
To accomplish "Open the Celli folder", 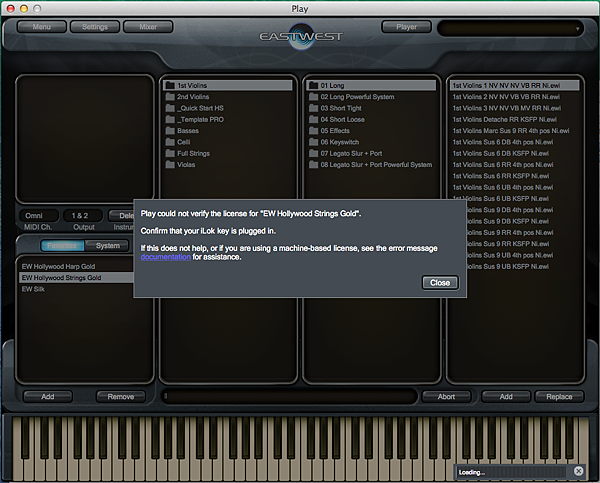I will [x=228, y=142].
